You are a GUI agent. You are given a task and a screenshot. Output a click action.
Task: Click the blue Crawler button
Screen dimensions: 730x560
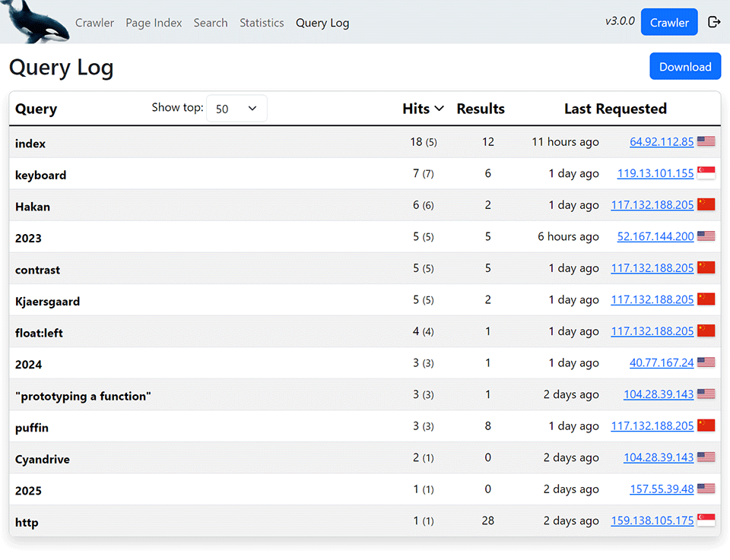[x=668, y=22]
